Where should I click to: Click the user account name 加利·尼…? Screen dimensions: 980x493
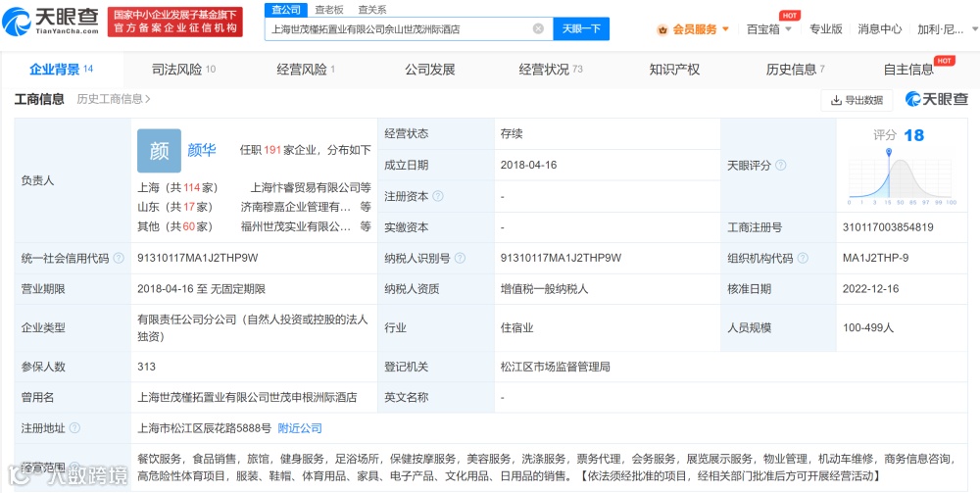941,28
